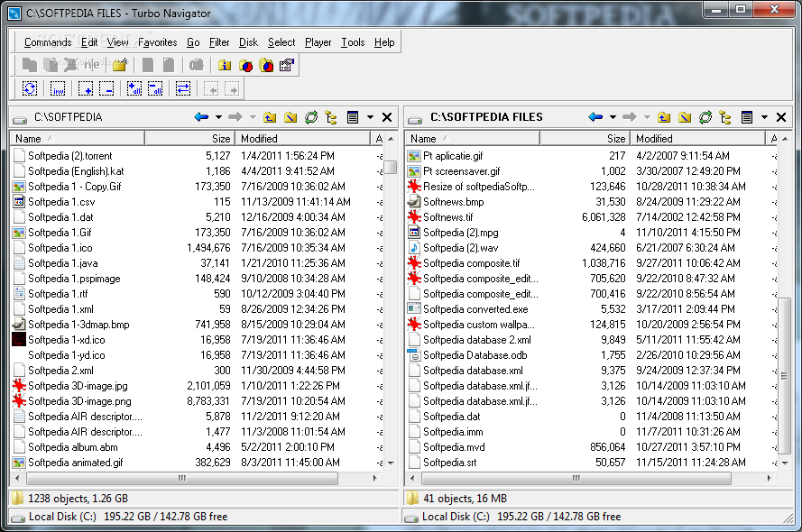
Task: Open the folder information toolbar icon
Action: [x=225, y=65]
